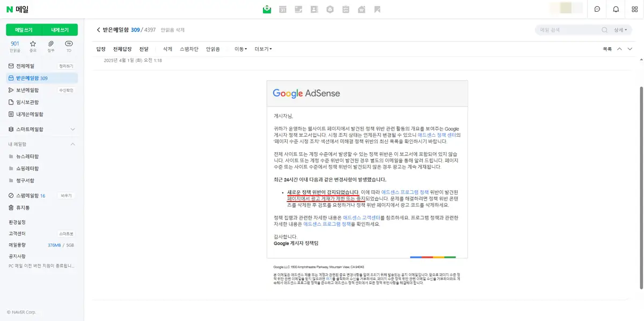Click 정리하기 button next to 전체메일
This screenshot has width=644, height=321.
65,66
